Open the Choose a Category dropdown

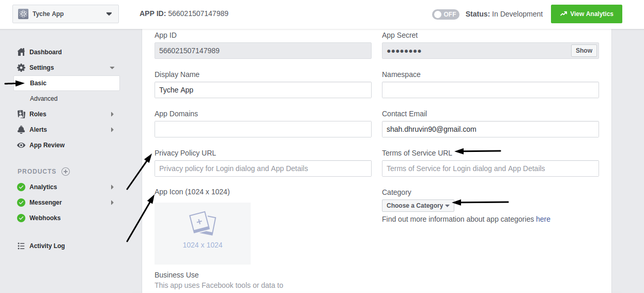click(x=418, y=206)
